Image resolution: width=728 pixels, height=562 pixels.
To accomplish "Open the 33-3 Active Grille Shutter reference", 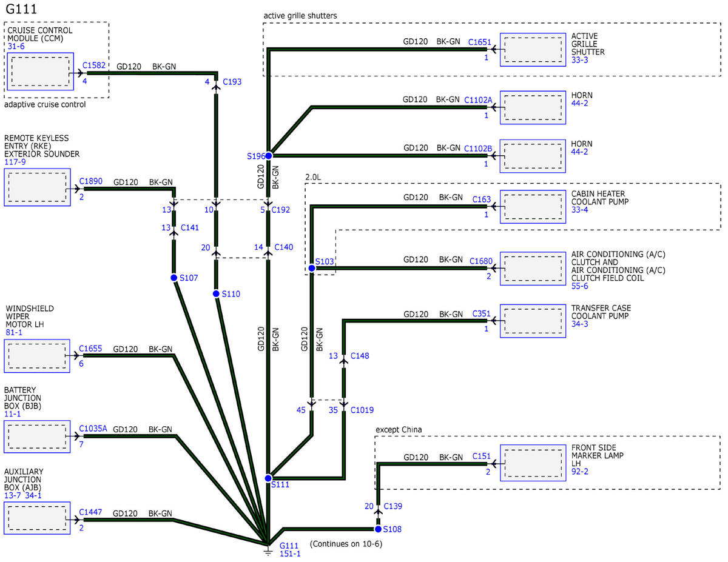I will click(580, 60).
